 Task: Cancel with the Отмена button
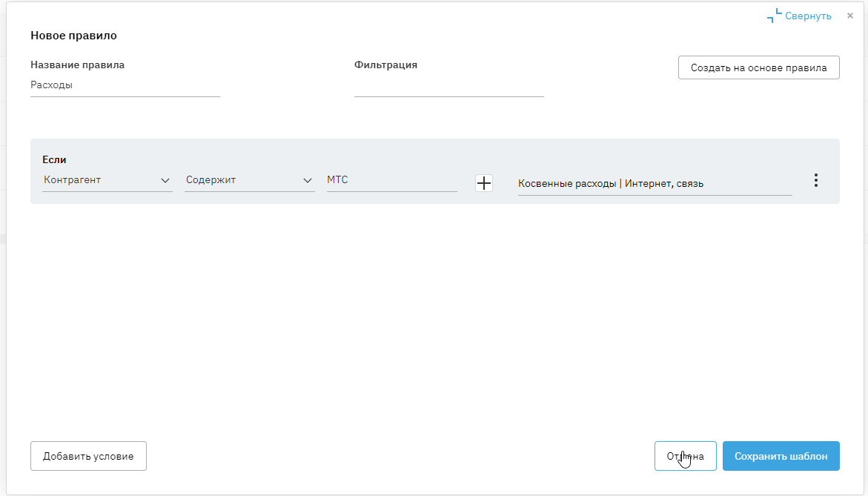(685, 456)
